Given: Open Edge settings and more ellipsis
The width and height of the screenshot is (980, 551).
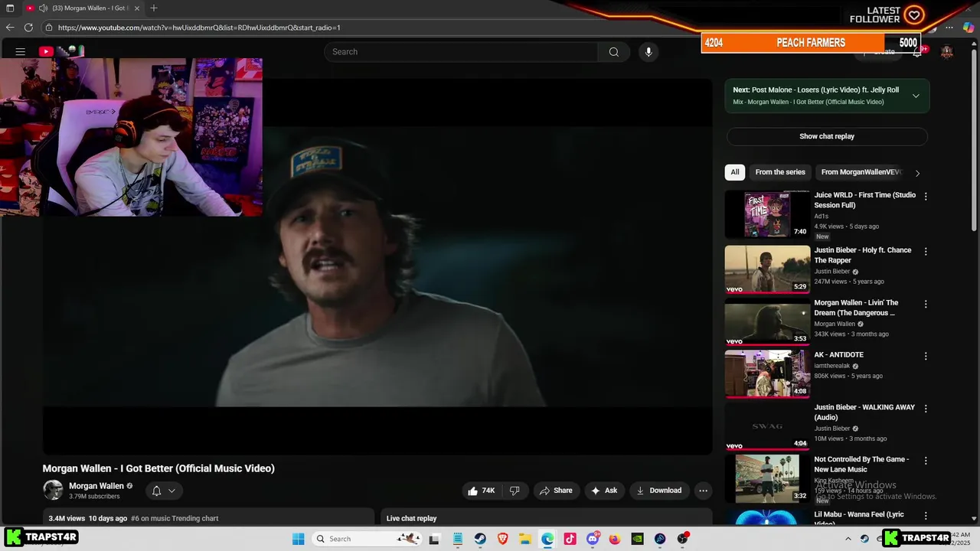Looking at the screenshot, I should point(949,28).
